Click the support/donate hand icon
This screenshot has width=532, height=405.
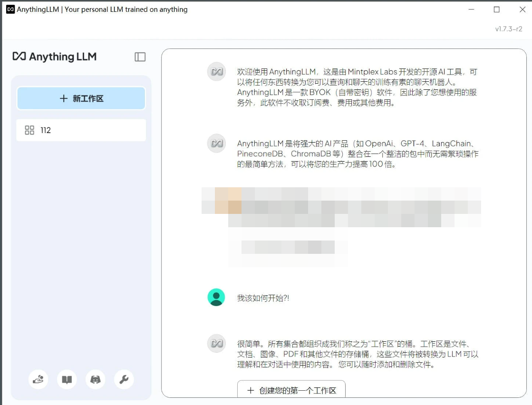click(x=38, y=379)
